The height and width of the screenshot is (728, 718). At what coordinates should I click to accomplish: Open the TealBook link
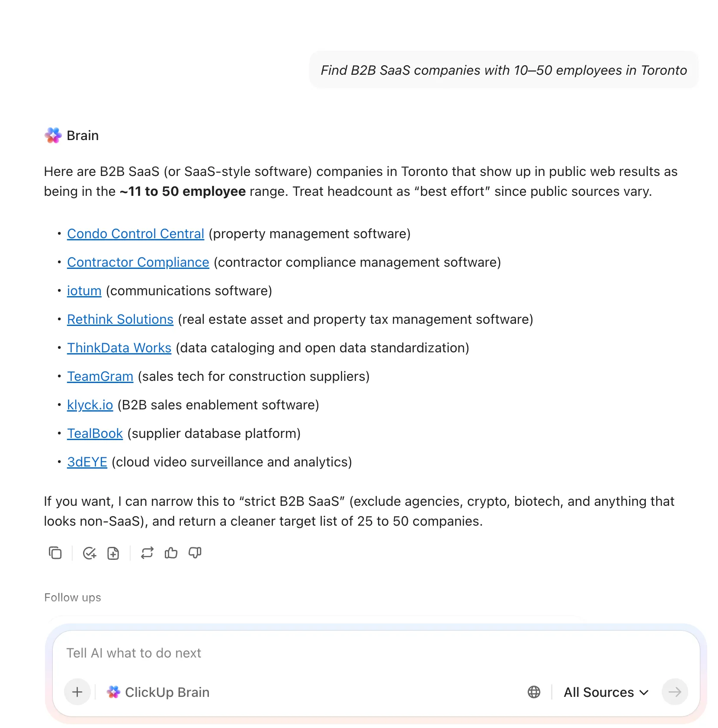point(95,433)
